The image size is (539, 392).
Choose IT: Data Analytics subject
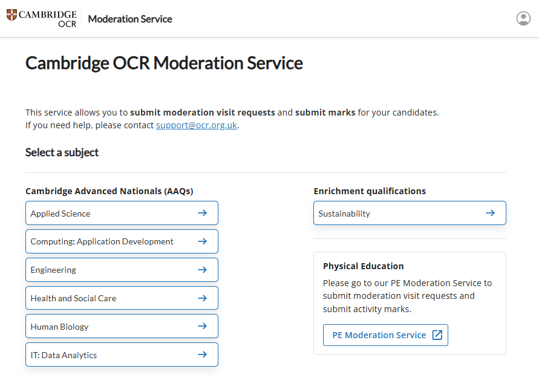[x=64, y=355]
